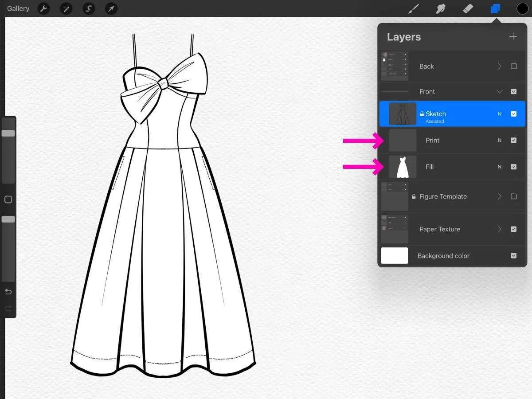Select the Smudge tool
The width and height of the screenshot is (532, 399).
(441, 8)
